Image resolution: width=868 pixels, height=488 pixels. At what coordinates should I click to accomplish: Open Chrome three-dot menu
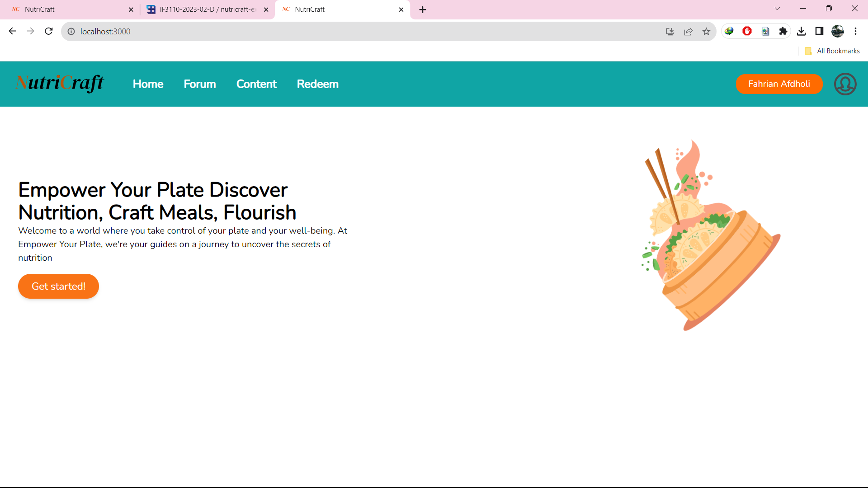click(855, 31)
